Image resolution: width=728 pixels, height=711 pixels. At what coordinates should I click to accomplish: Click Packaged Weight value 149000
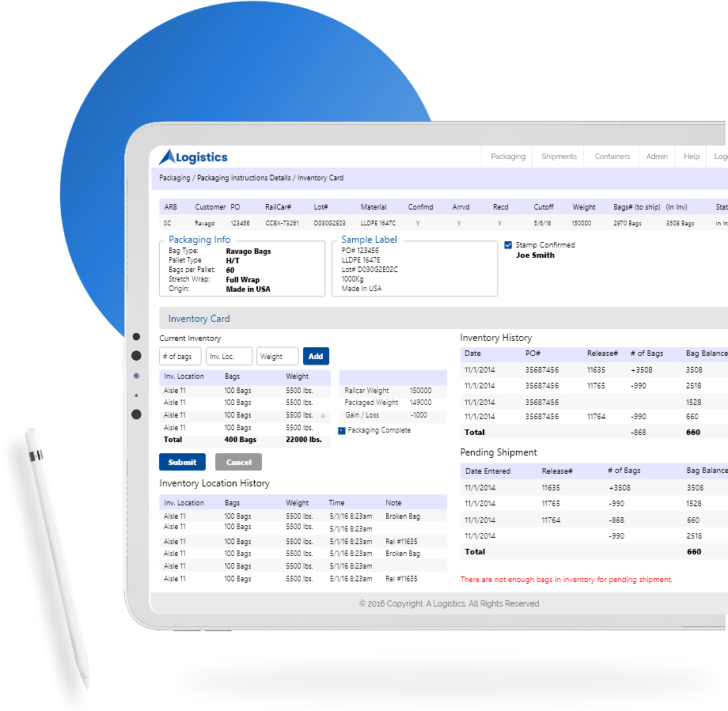pos(420,403)
